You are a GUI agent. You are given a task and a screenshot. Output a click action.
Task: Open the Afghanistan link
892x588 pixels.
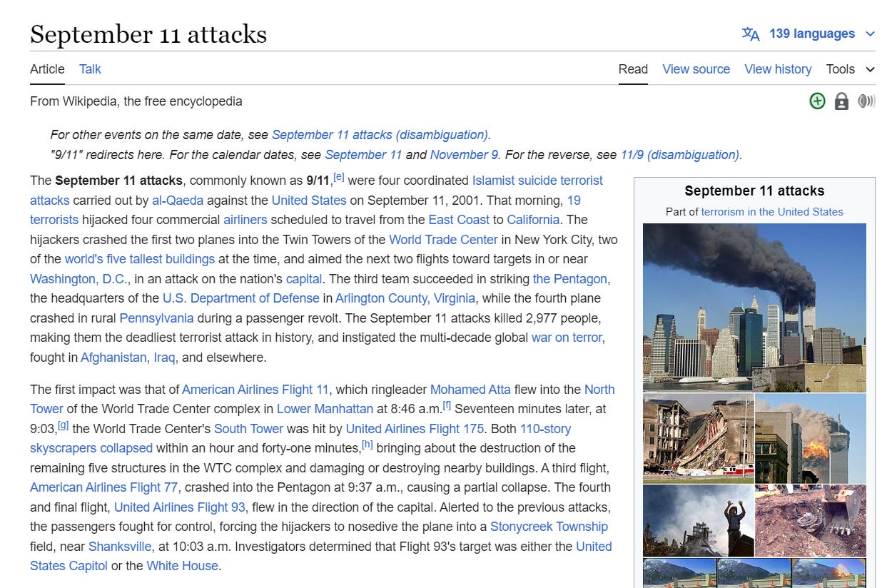pyautogui.click(x=113, y=358)
